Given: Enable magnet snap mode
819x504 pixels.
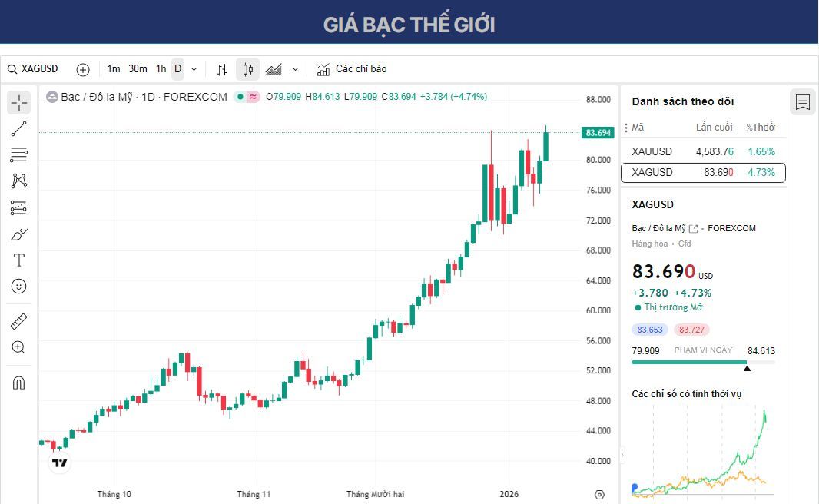Looking at the screenshot, I should tap(18, 382).
